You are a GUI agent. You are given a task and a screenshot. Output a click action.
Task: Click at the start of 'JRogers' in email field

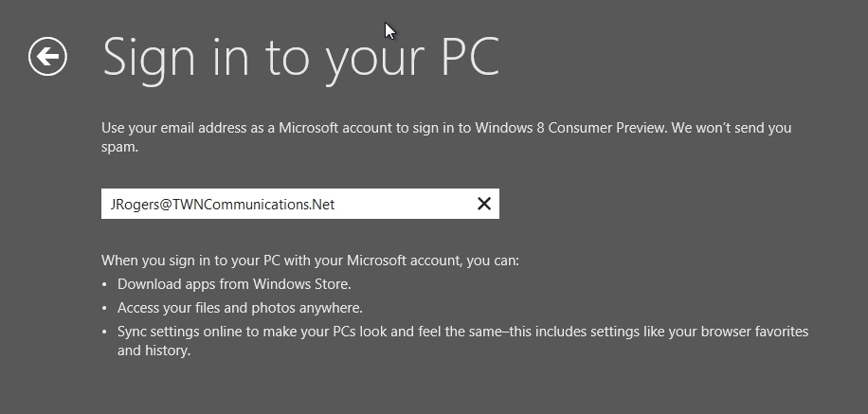pos(111,205)
